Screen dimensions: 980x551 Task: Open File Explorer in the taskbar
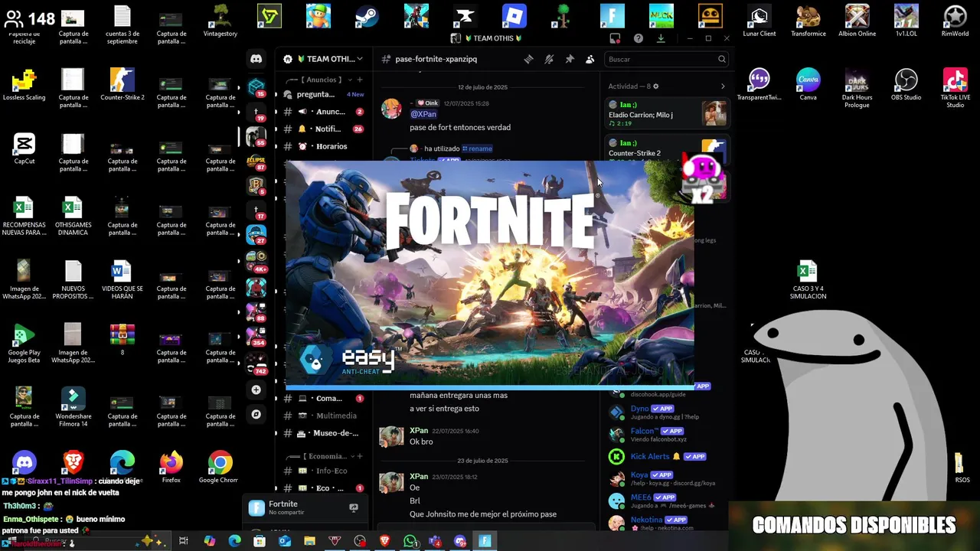309,541
